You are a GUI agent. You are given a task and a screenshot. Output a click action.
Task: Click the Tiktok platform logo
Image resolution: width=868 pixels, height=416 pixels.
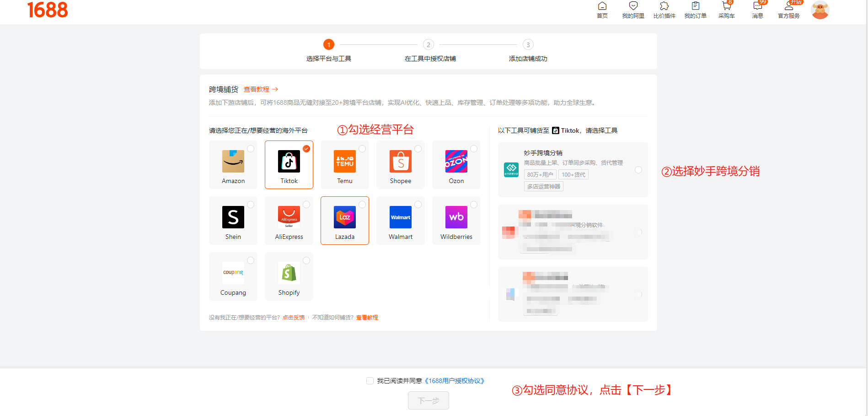click(x=289, y=161)
